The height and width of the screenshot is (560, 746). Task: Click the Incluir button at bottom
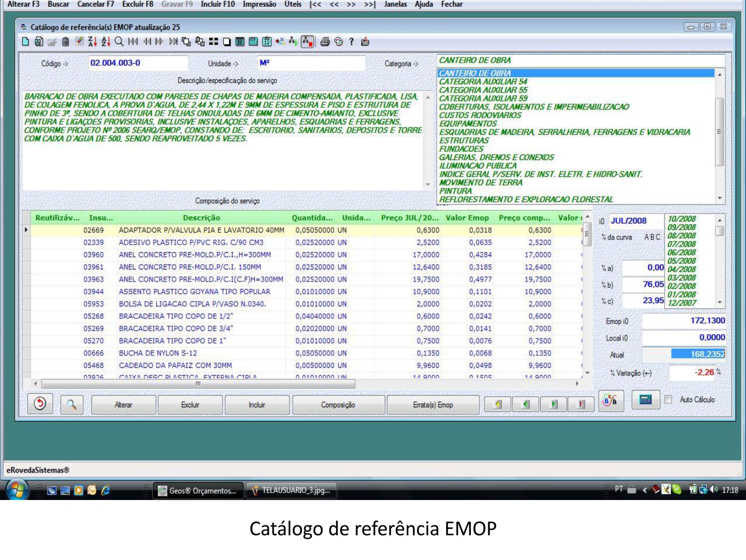point(257,405)
